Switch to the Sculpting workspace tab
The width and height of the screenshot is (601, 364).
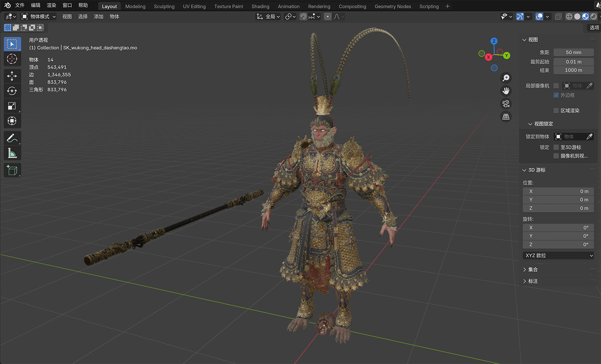tap(164, 6)
